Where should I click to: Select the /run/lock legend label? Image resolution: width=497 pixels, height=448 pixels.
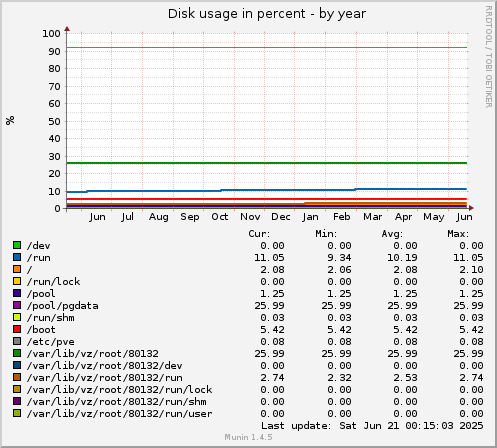[x=53, y=282]
